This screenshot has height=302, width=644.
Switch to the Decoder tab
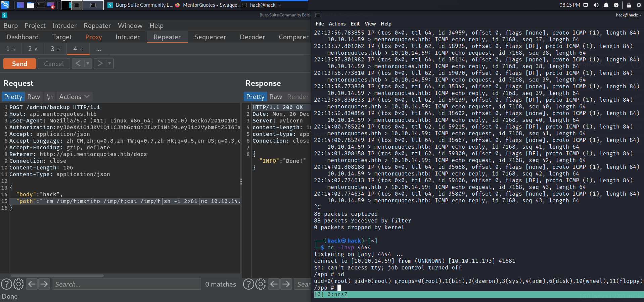252,37
